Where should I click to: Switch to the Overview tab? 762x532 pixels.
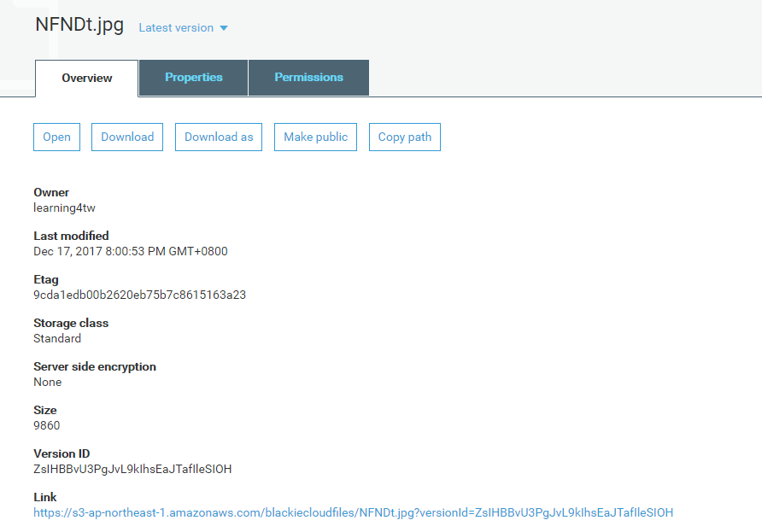tap(86, 78)
